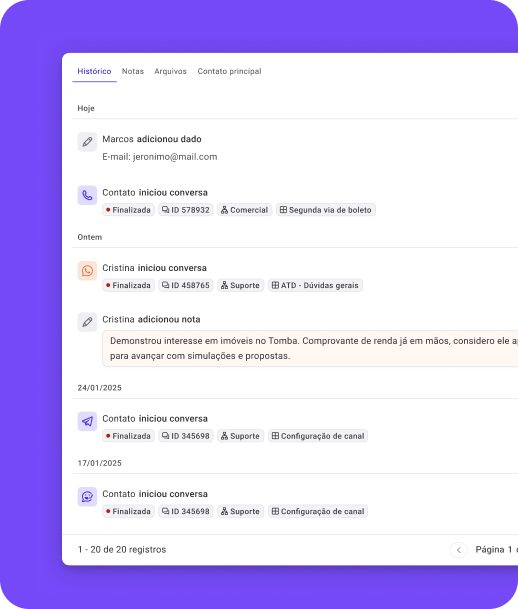Click the Suporte tag next to ID 458765
The width and height of the screenshot is (518, 609).
pyautogui.click(x=241, y=285)
